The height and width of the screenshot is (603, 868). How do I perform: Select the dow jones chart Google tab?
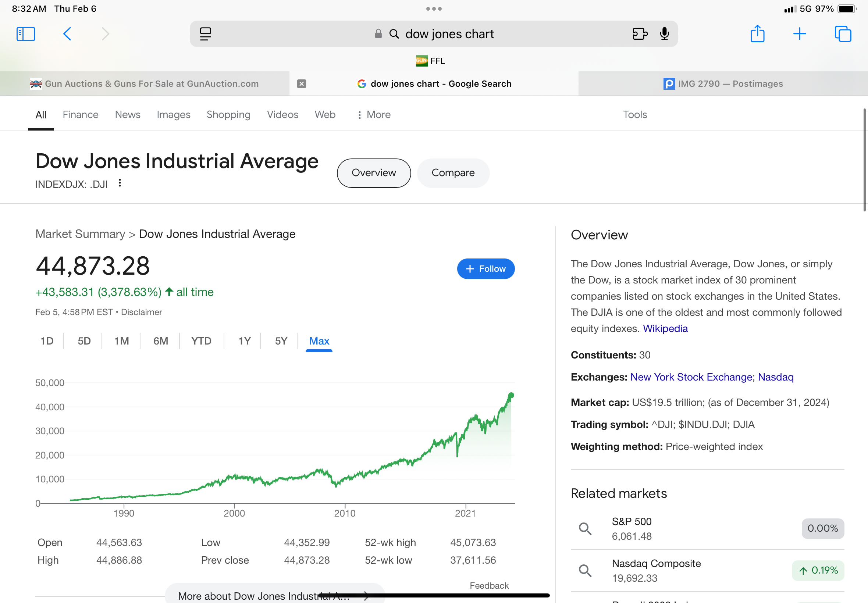click(434, 84)
